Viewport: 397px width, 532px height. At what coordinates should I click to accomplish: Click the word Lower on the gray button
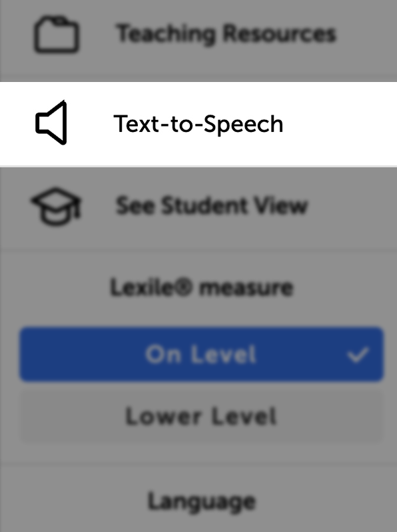coord(163,417)
